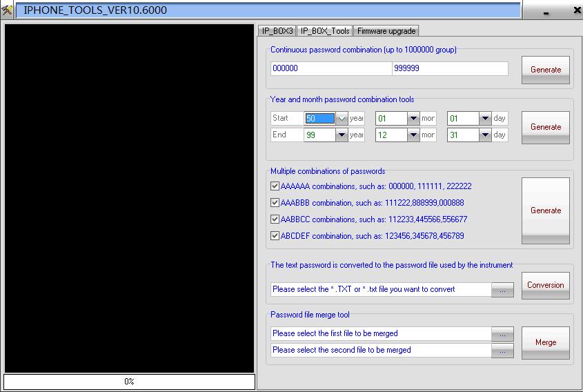Browse for the TXT file to convert
The height and width of the screenshot is (392, 583).
click(x=502, y=290)
